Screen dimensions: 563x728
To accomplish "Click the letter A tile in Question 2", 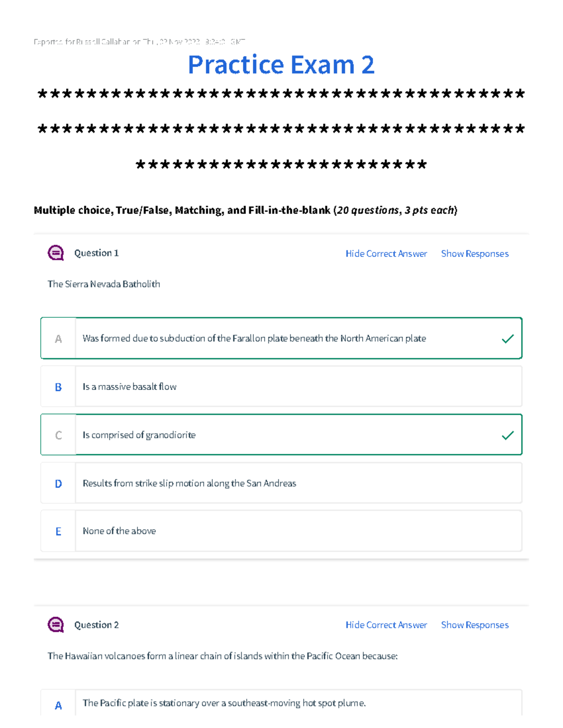I will [x=58, y=705].
